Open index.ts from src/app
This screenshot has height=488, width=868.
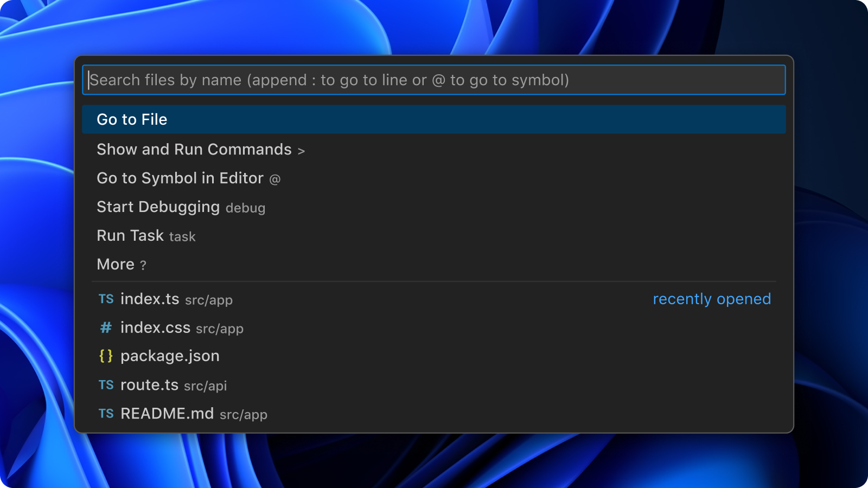pos(150,299)
